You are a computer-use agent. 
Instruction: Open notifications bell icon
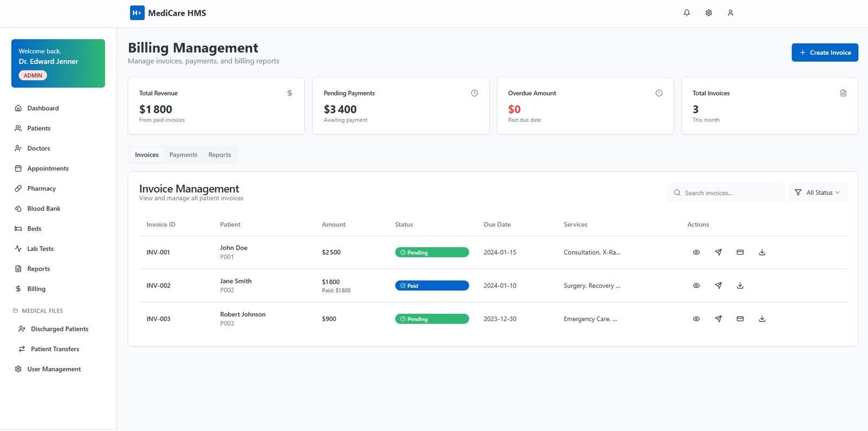[687, 13]
